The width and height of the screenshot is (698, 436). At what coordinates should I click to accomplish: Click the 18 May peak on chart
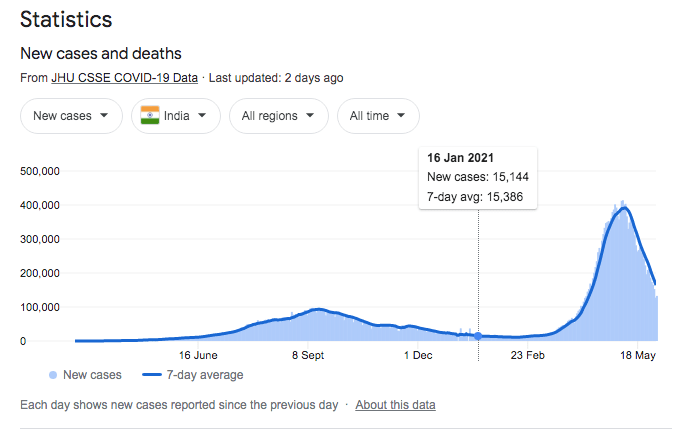(623, 206)
